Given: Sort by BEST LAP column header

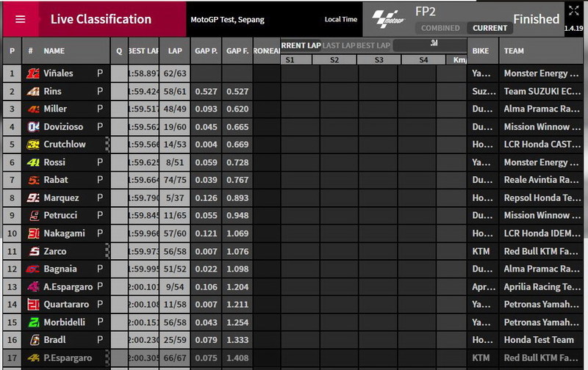Looking at the screenshot, I should pos(143,51).
